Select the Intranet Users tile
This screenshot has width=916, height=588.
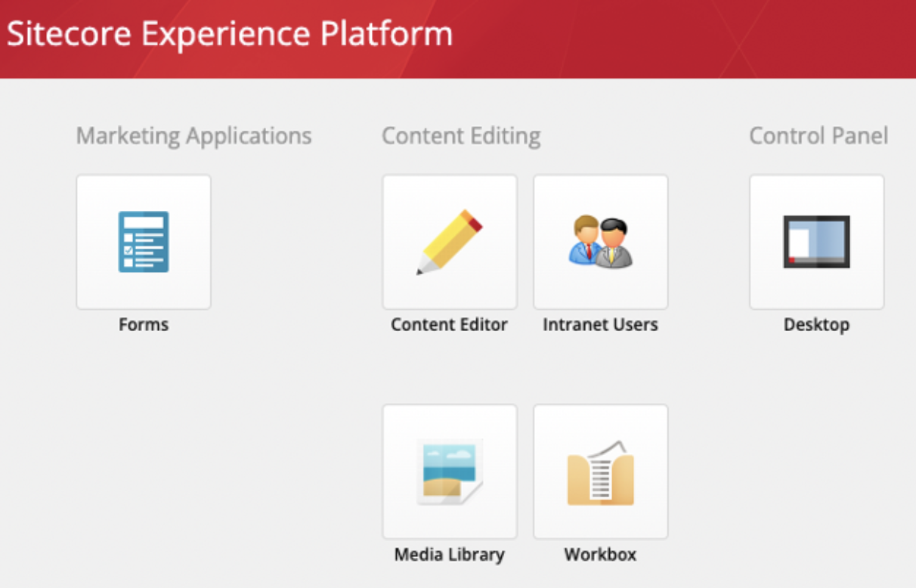pyautogui.click(x=600, y=242)
